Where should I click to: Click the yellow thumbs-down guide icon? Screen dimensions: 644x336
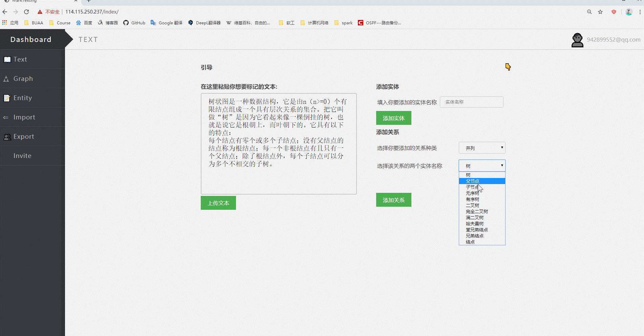508,67
